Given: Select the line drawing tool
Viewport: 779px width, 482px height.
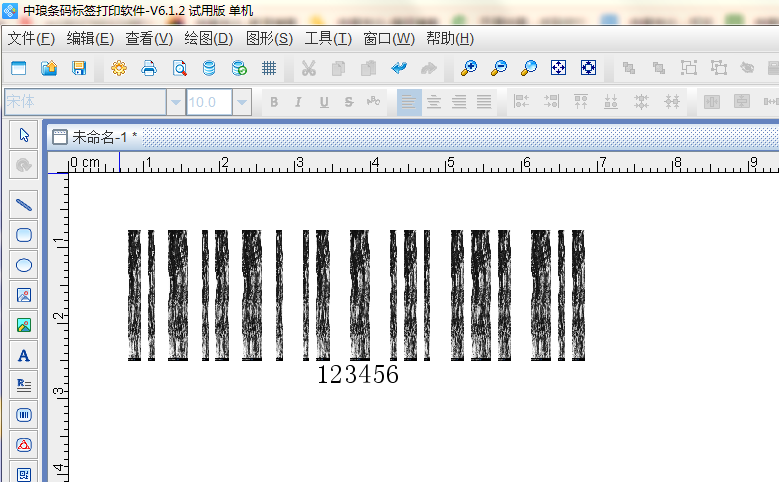Looking at the screenshot, I should pyautogui.click(x=24, y=205).
